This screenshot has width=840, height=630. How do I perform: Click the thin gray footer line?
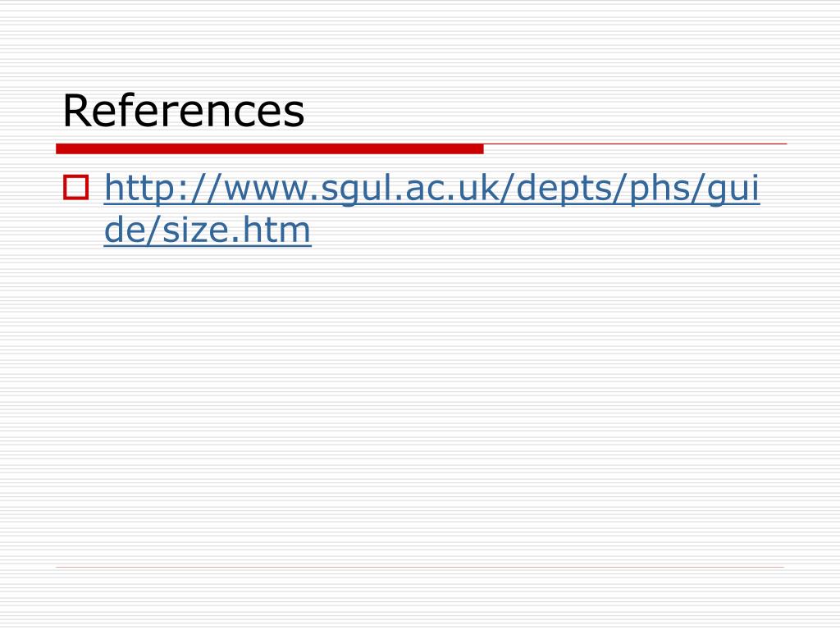tap(420, 567)
